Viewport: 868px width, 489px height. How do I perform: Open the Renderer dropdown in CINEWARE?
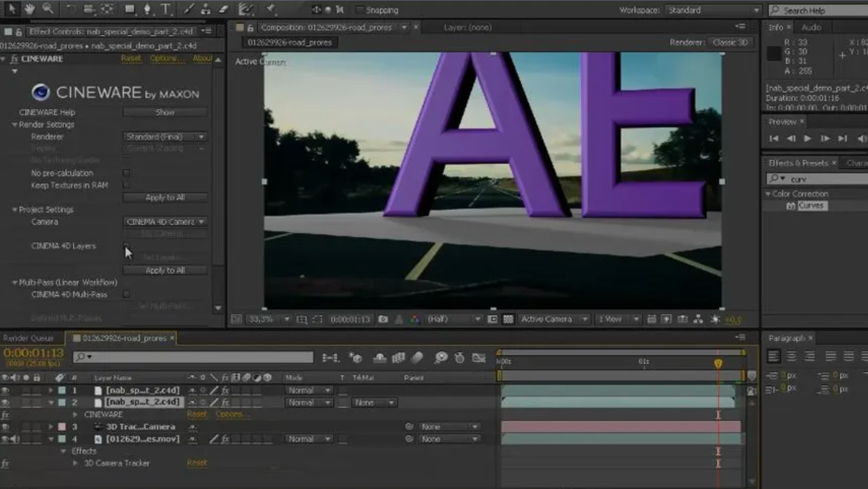166,136
